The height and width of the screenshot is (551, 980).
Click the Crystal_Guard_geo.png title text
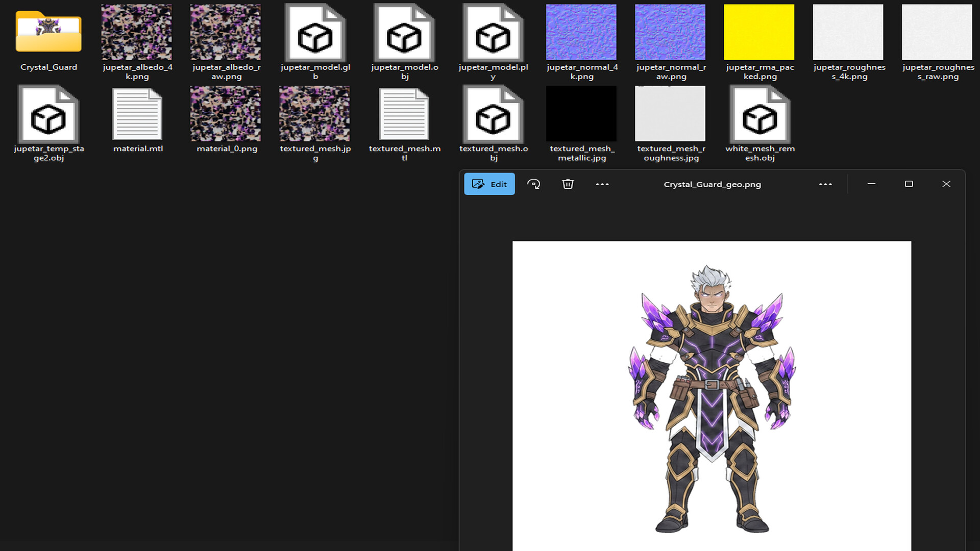click(x=712, y=184)
